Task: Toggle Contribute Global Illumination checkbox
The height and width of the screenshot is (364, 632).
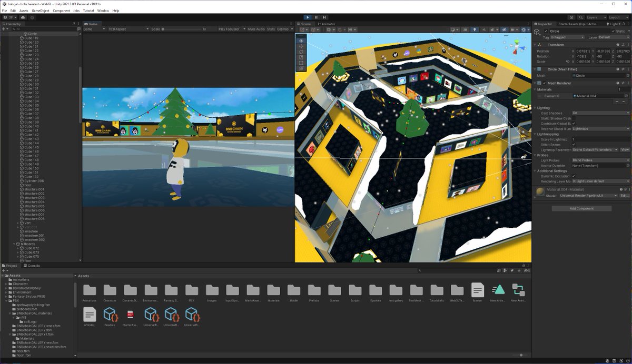Action: click(x=574, y=124)
